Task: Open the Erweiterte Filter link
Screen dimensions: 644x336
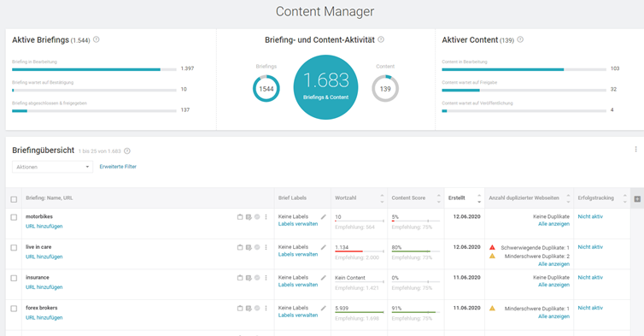Action: (118, 167)
